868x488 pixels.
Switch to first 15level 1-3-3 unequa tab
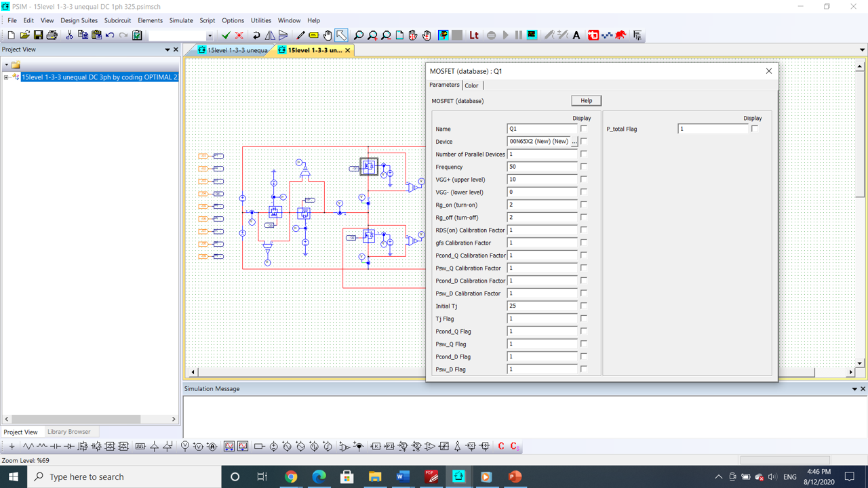click(x=233, y=50)
